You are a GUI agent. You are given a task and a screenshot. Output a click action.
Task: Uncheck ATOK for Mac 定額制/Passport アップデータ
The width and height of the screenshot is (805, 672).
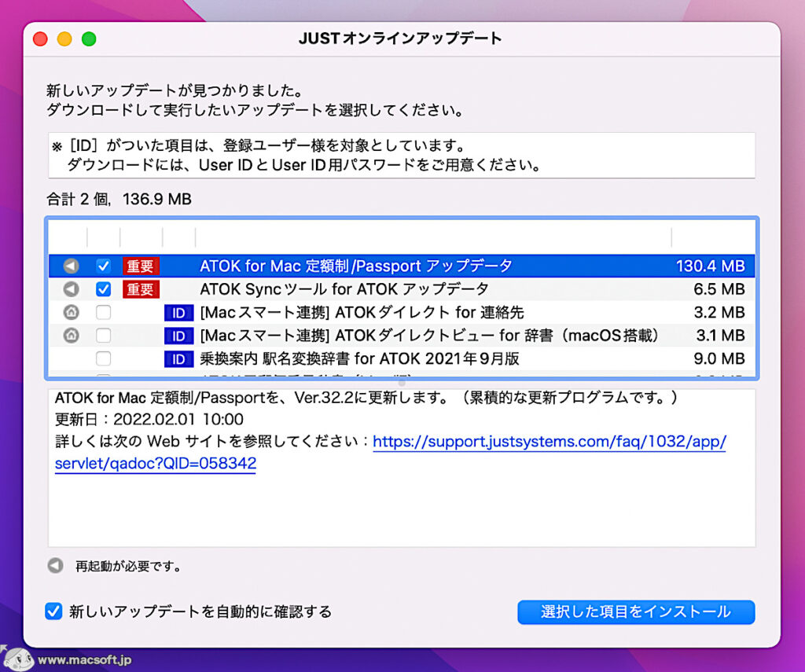(103, 266)
